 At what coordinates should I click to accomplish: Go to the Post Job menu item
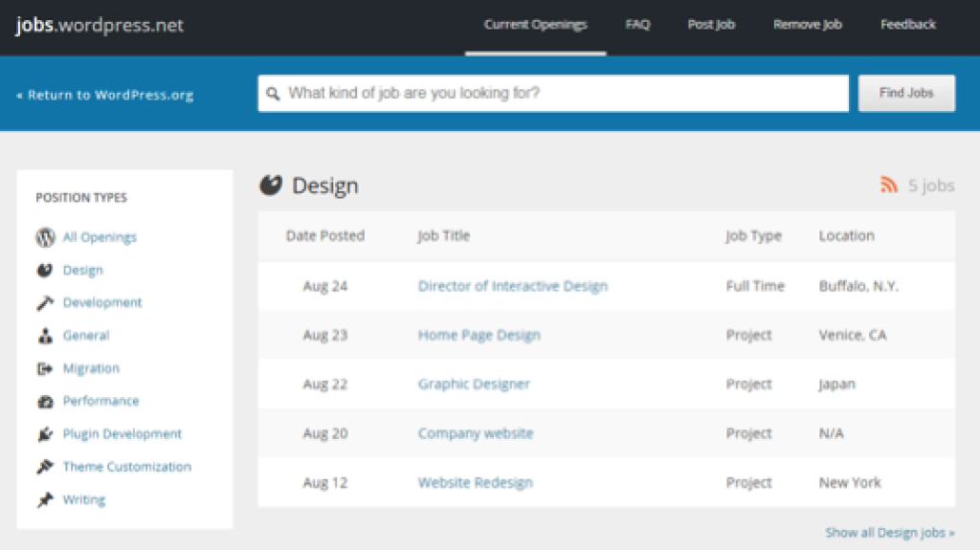click(x=711, y=25)
